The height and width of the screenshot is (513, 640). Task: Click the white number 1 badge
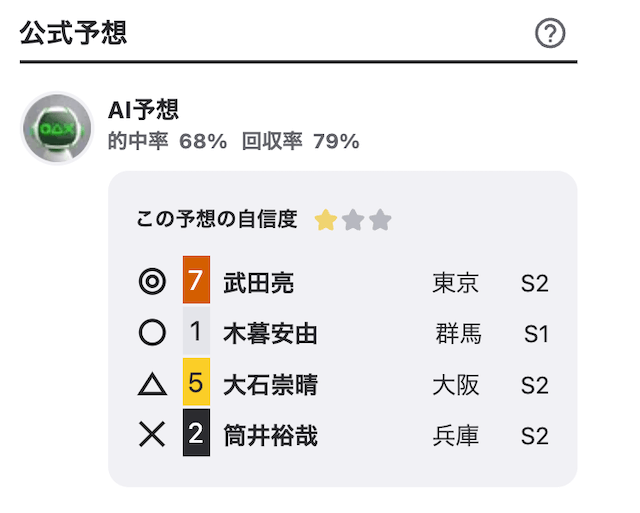coord(196,331)
